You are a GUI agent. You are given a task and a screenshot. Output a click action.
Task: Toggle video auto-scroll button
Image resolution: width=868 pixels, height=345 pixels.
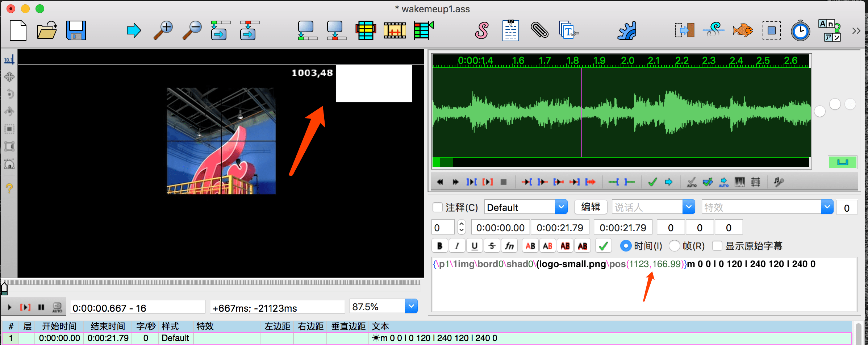click(x=57, y=307)
